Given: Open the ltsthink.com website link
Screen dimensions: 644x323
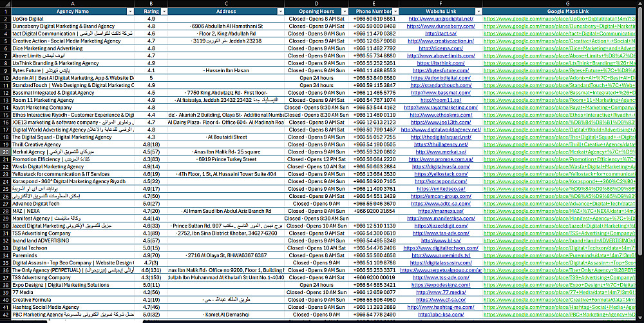Looking at the screenshot, I should point(440,63).
